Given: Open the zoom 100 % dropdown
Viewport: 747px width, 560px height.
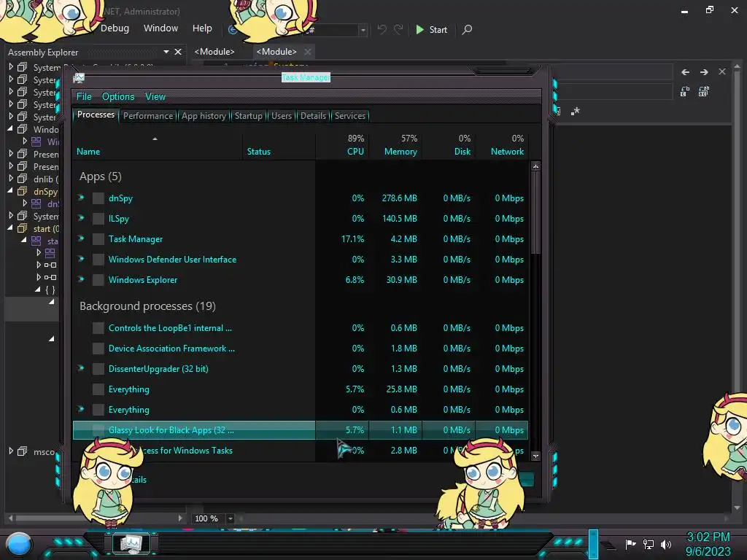Looking at the screenshot, I should coord(230,518).
